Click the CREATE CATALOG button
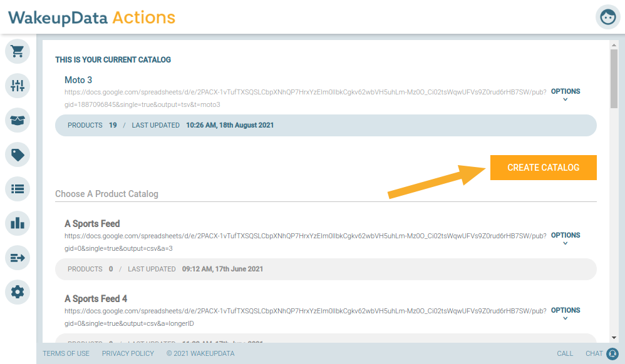Screen dimensions: 625x364 (x=544, y=168)
